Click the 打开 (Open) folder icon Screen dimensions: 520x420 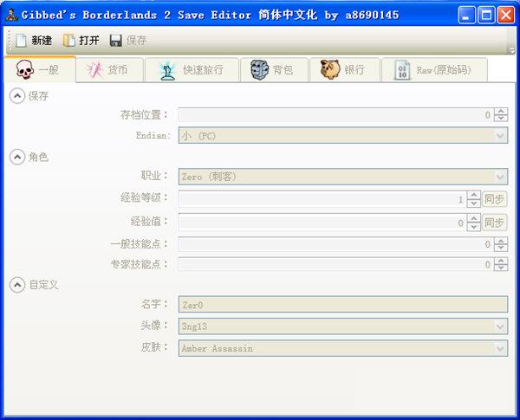pyautogui.click(x=69, y=40)
